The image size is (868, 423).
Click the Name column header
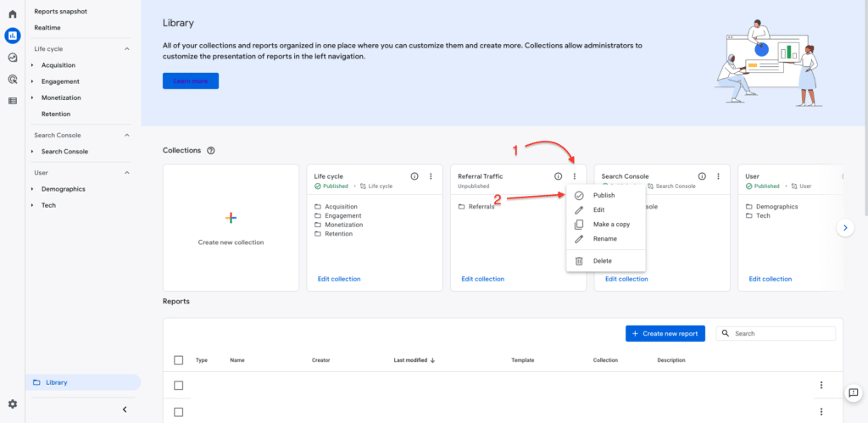pyautogui.click(x=237, y=360)
